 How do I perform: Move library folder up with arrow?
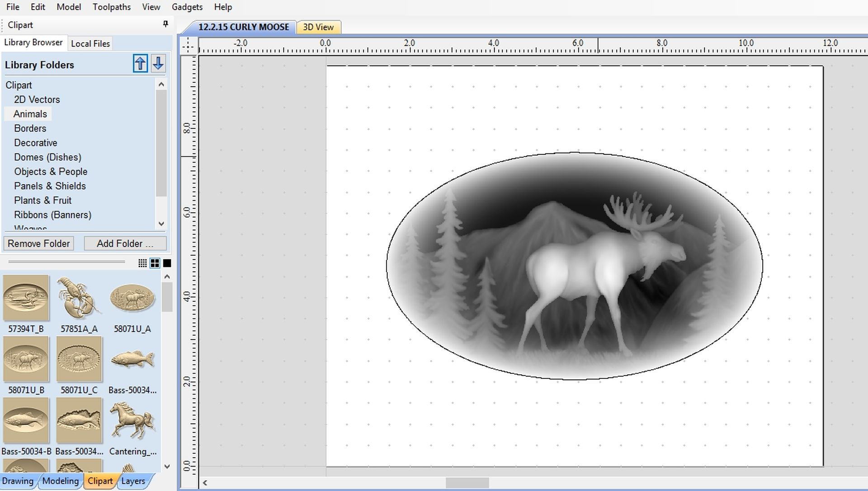tap(140, 63)
